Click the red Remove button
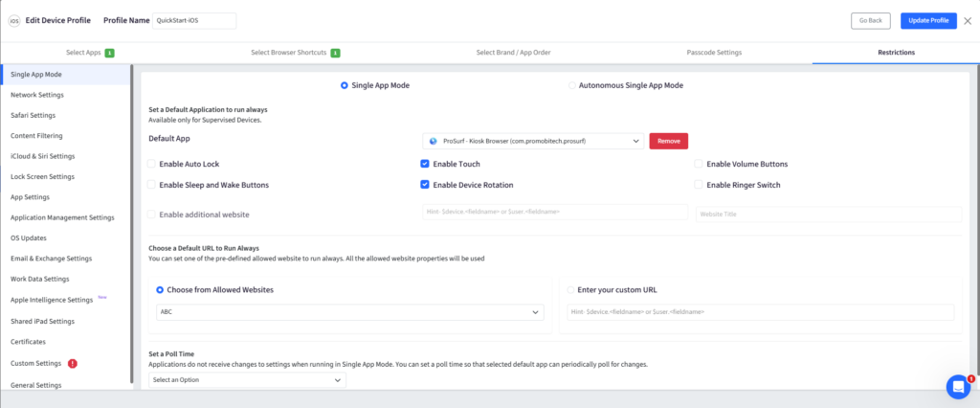Viewport: 980px width, 408px height. point(669,142)
